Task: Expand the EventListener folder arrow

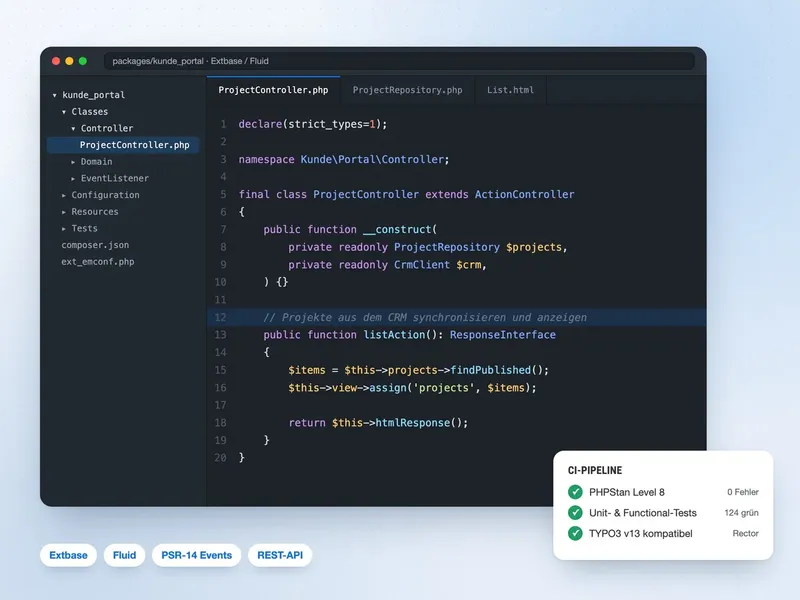Action: pos(73,179)
